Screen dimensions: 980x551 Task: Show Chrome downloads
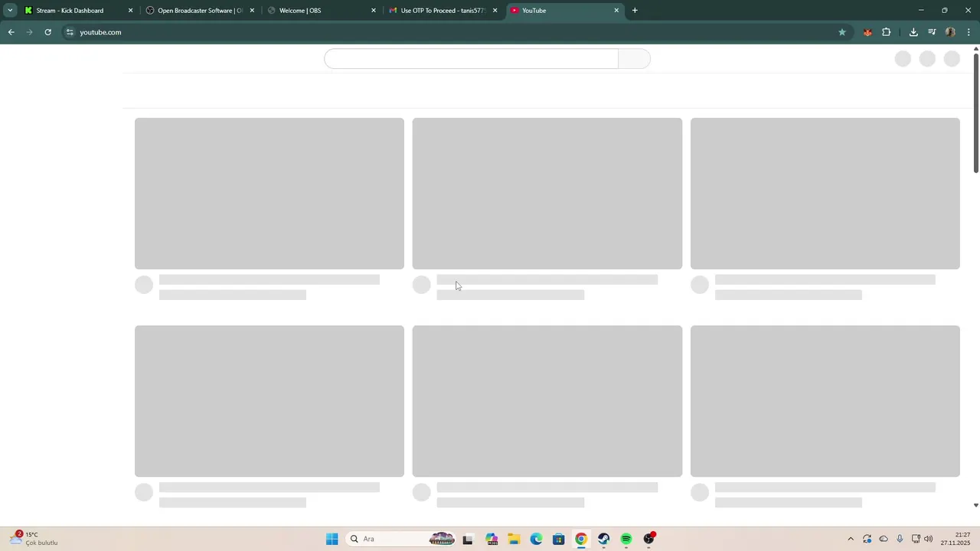click(x=913, y=32)
